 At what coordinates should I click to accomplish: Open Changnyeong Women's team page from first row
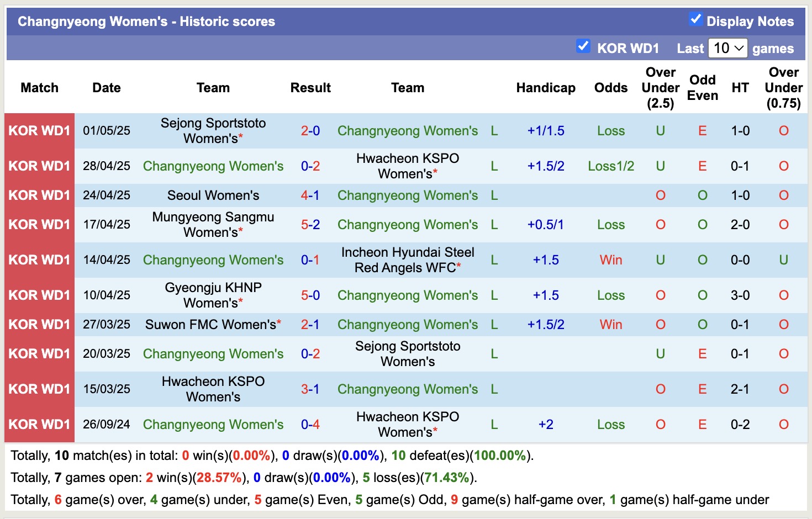point(407,131)
